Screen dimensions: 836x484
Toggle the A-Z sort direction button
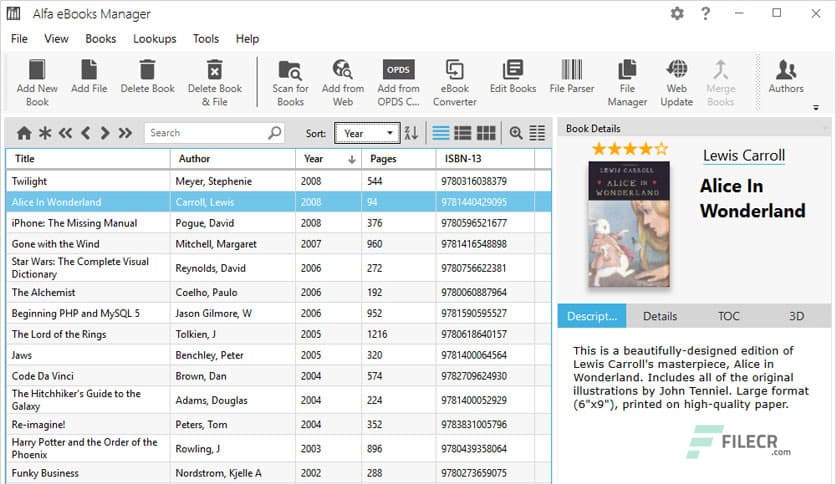coord(411,133)
